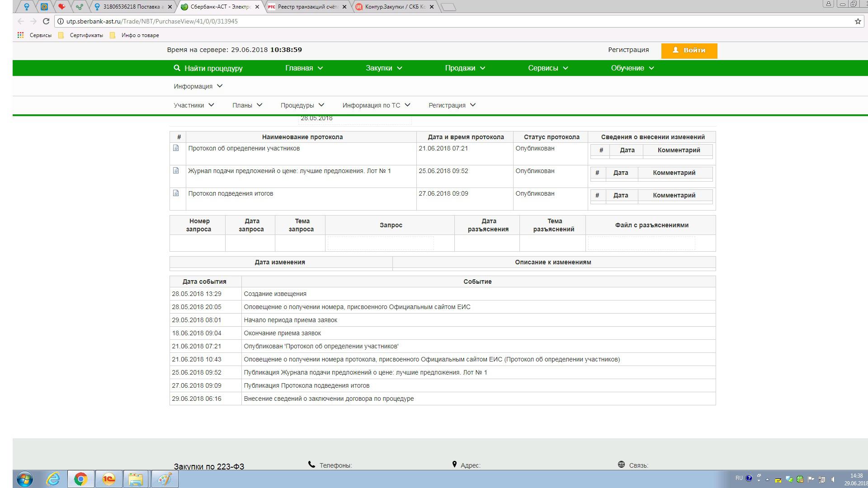
Task: Bookmark this page with the star icon
Action: (x=858, y=21)
